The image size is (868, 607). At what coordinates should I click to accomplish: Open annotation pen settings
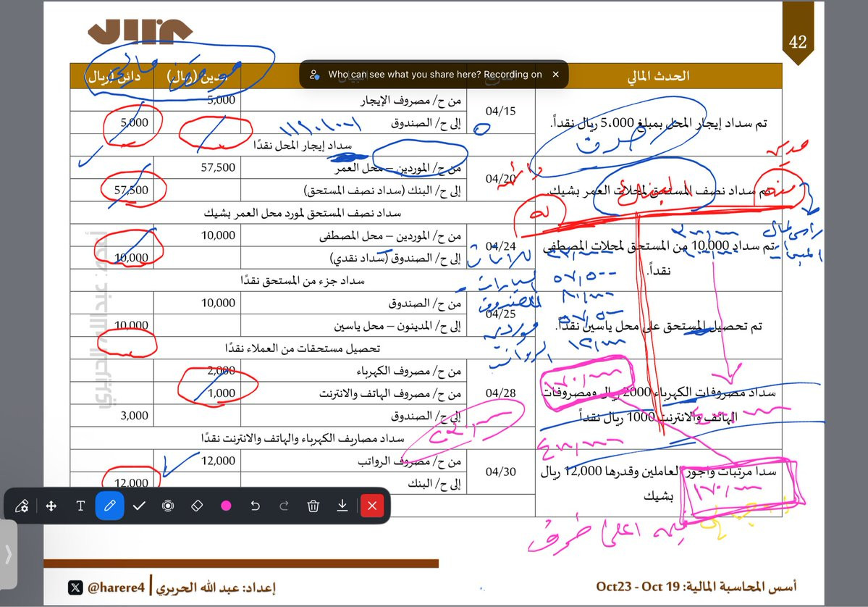click(x=22, y=506)
